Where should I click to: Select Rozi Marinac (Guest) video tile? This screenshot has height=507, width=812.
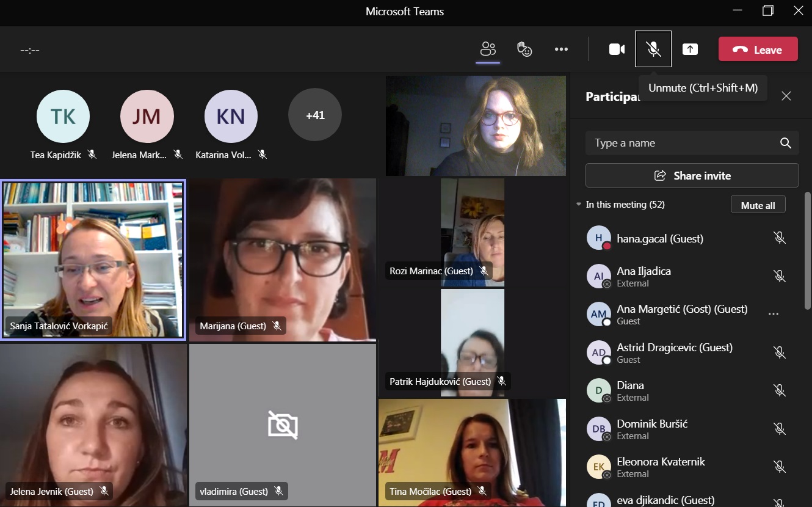473,232
